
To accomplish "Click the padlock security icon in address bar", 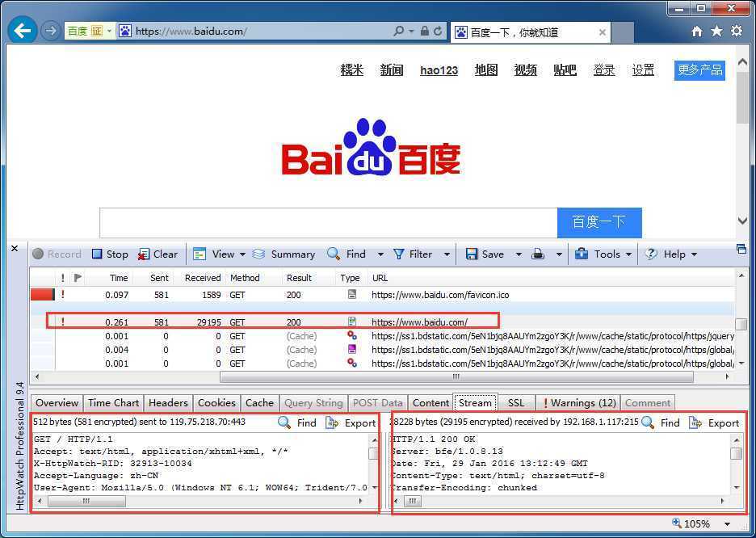I will tap(424, 32).
